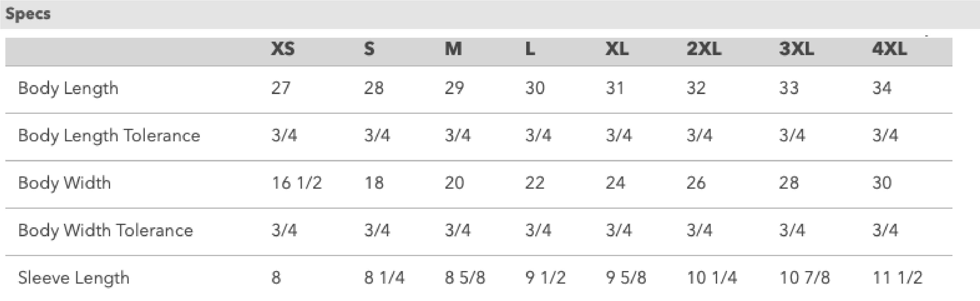The image size is (980, 301).
Task: Select the XL size column header
Action: coord(617,49)
